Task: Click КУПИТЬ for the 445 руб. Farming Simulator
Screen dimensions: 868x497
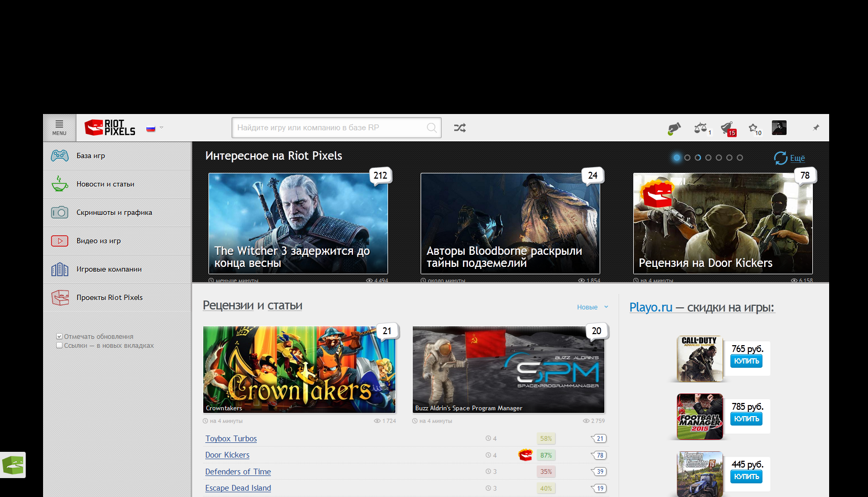Action: (746, 477)
